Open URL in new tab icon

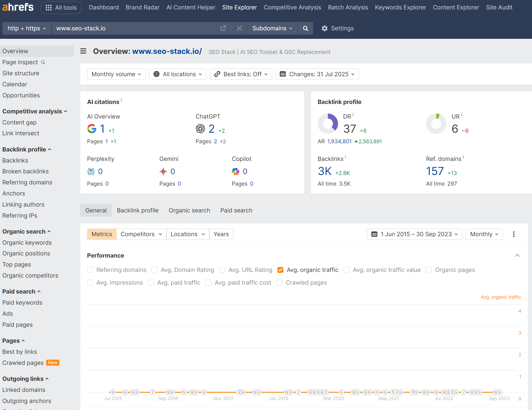coord(223,28)
